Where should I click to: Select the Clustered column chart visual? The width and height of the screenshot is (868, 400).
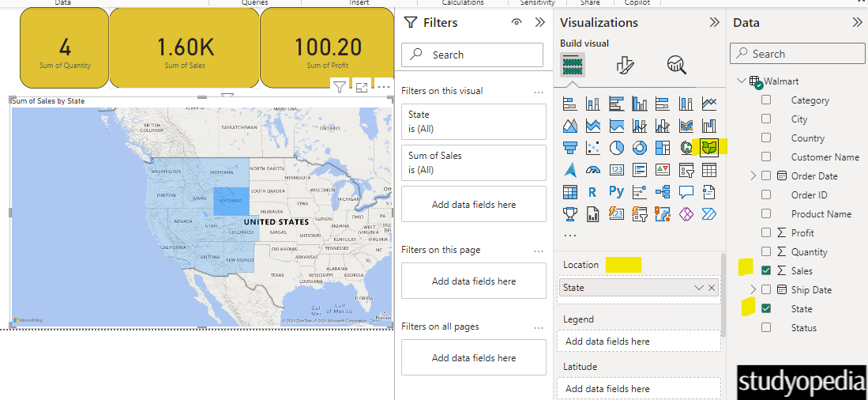pos(640,104)
